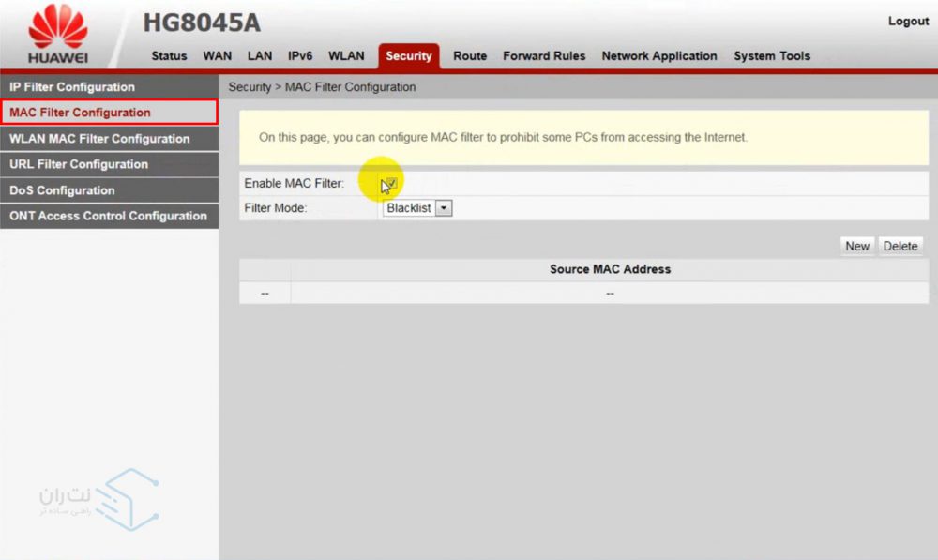Go to System Tools tab
Viewport: 938px width, 560px height.
[772, 56]
